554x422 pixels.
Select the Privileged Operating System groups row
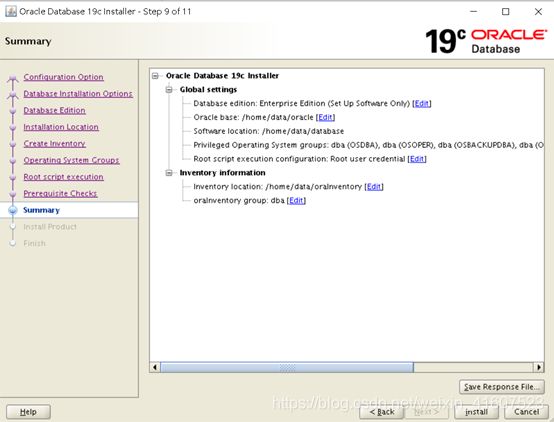(x=369, y=145)
